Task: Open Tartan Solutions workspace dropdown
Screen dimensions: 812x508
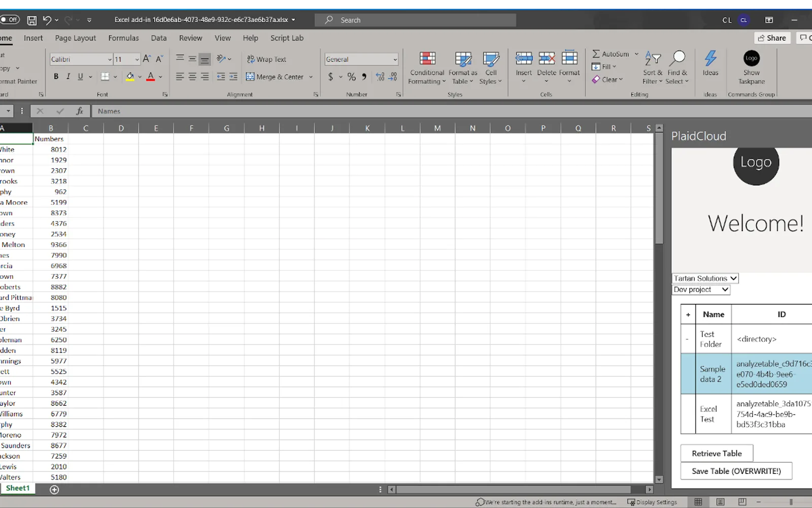Action: 705,278
